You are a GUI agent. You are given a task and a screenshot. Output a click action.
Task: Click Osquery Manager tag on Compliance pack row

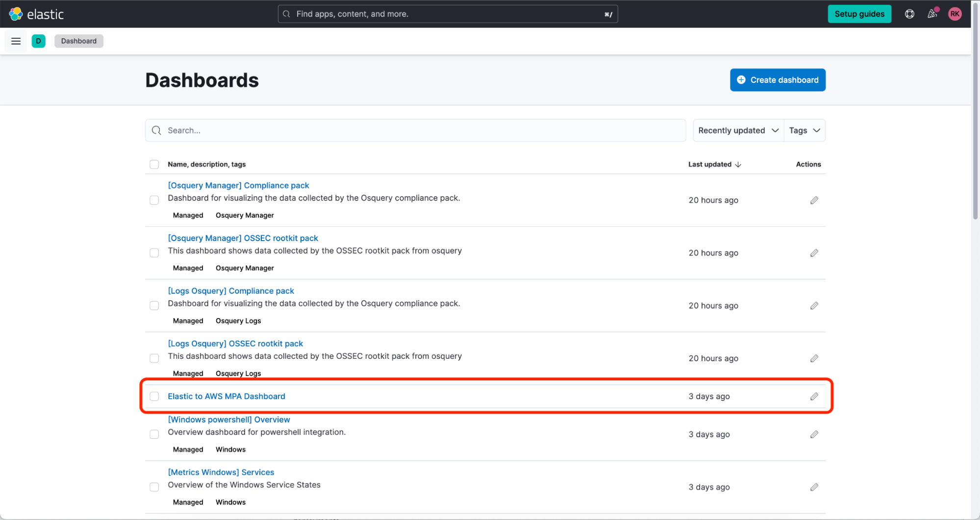point(245,215)
